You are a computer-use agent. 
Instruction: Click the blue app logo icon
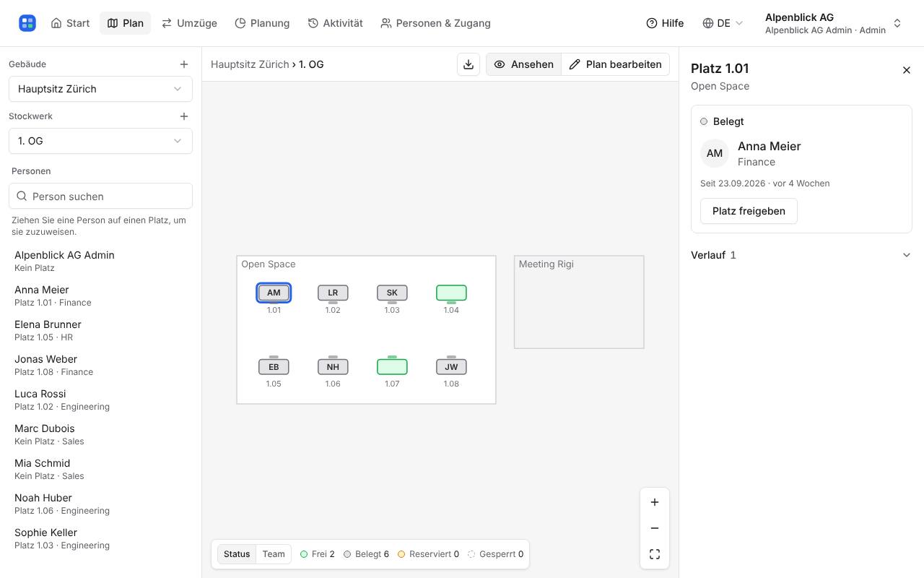[x=27, y=23]
